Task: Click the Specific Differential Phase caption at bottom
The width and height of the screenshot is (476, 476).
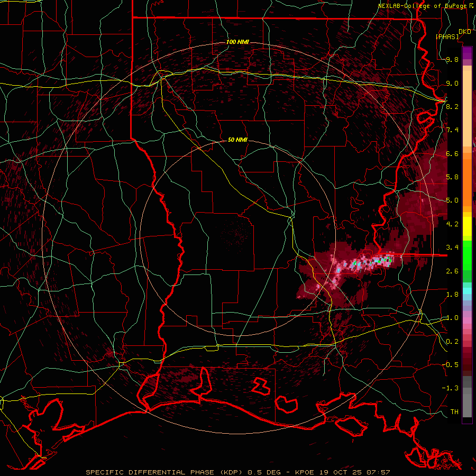Action: click(237, 472)
